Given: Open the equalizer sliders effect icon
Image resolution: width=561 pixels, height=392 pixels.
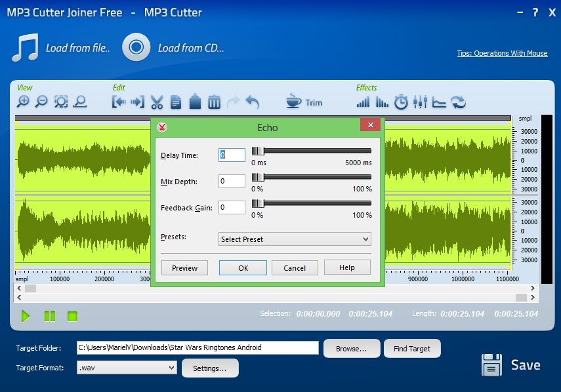Looking at the screenshot, I should [420, 102].
